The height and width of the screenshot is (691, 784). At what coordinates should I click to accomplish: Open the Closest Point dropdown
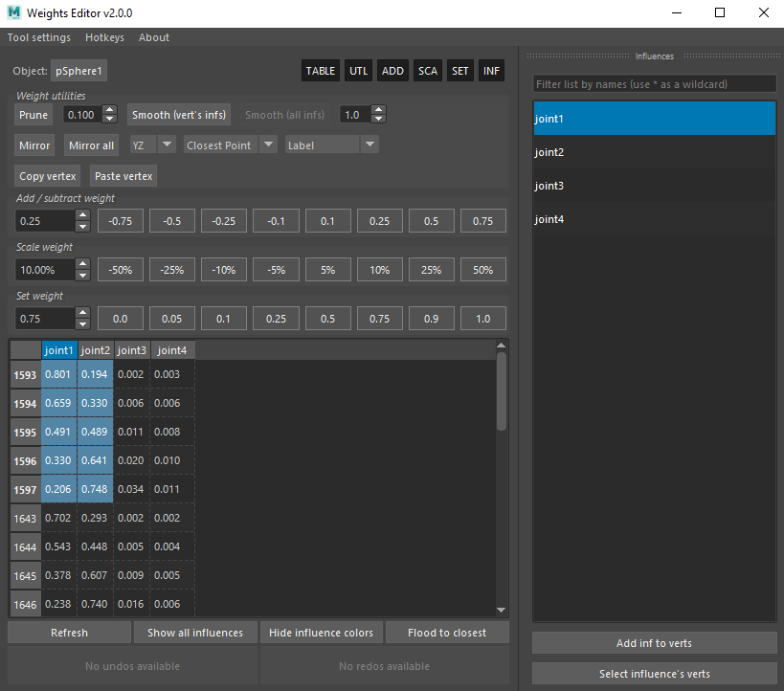[x=230, y=145]
